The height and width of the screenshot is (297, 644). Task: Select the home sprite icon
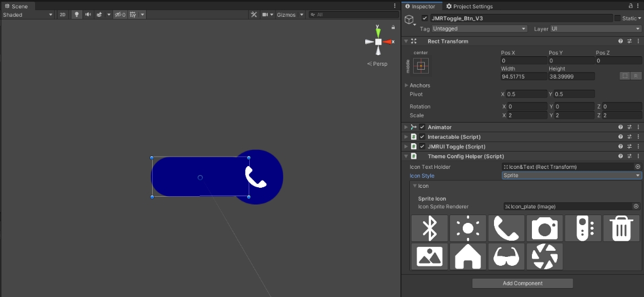[x=468, y=256]
